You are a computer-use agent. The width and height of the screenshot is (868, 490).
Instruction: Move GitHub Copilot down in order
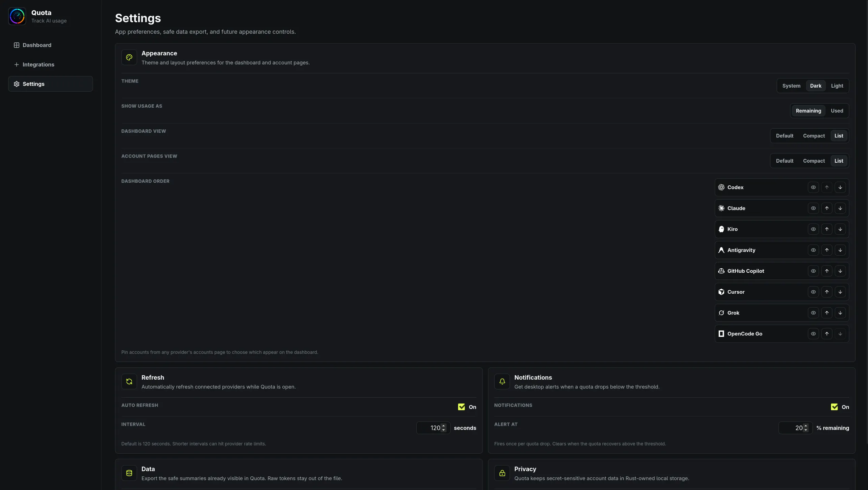[840, 271]
